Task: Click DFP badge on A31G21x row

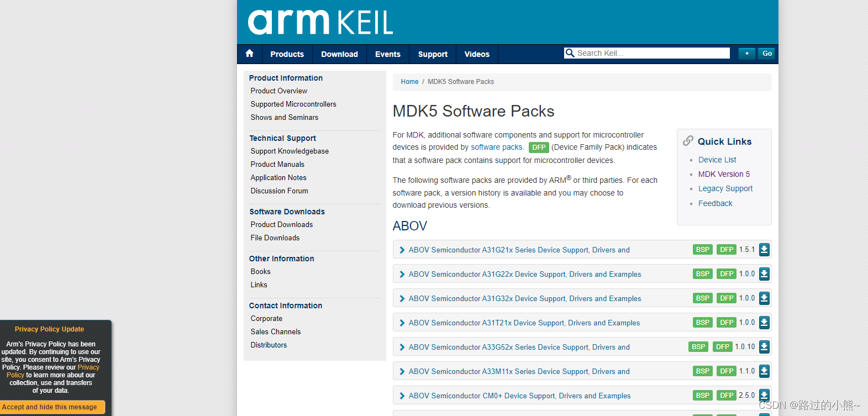Action: pyautogui.click(x=727, y=250)
